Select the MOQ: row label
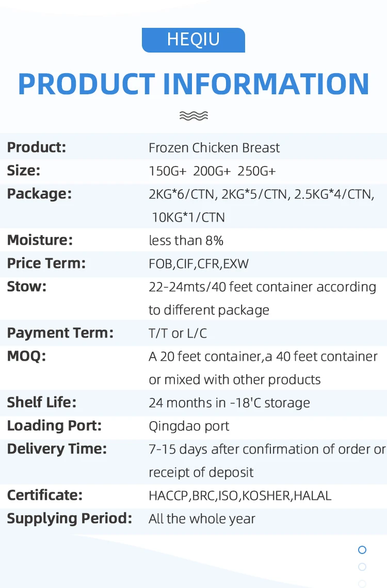The height and width of the screenshot is (588, 387). coord(26,356)
